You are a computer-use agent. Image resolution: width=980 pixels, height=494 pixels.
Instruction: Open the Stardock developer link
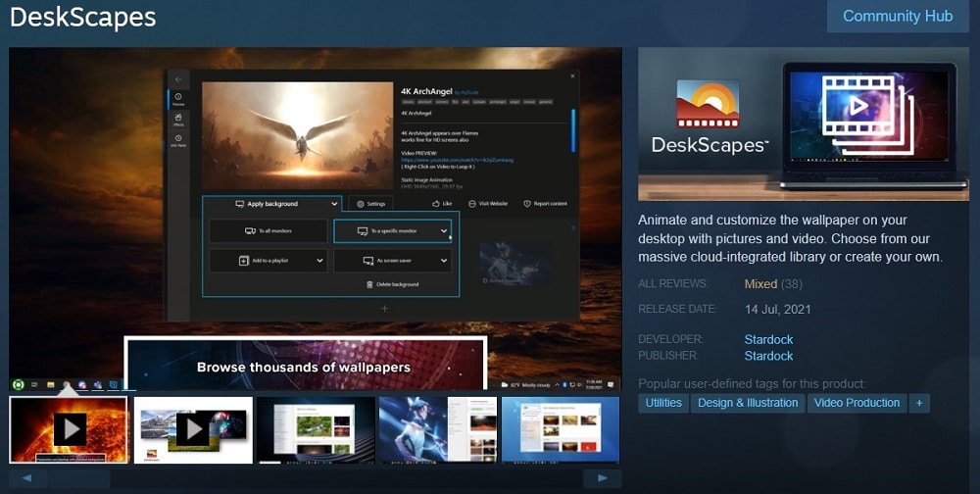click(768, 339)
